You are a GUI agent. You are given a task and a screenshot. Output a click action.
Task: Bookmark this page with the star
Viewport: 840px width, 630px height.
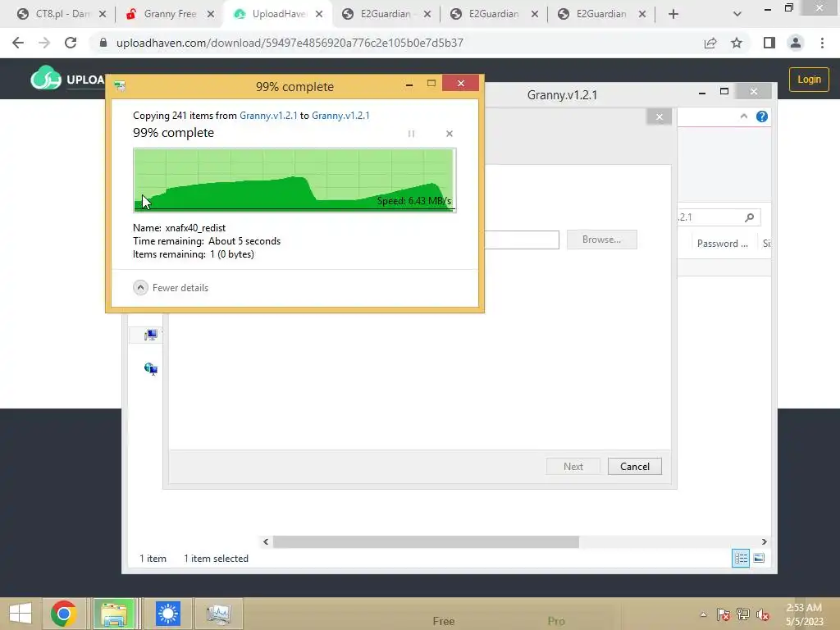737,43
